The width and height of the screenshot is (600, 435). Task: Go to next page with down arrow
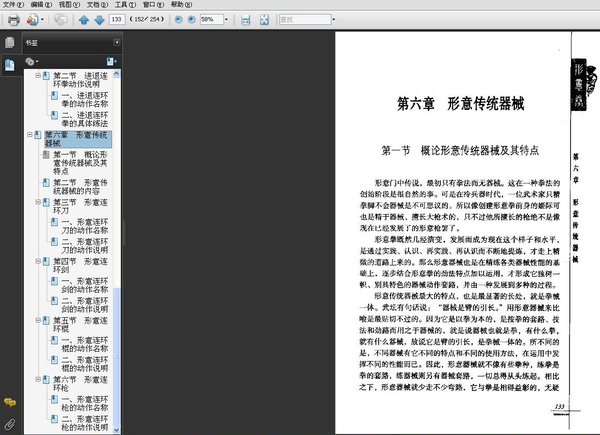[99, 20]
